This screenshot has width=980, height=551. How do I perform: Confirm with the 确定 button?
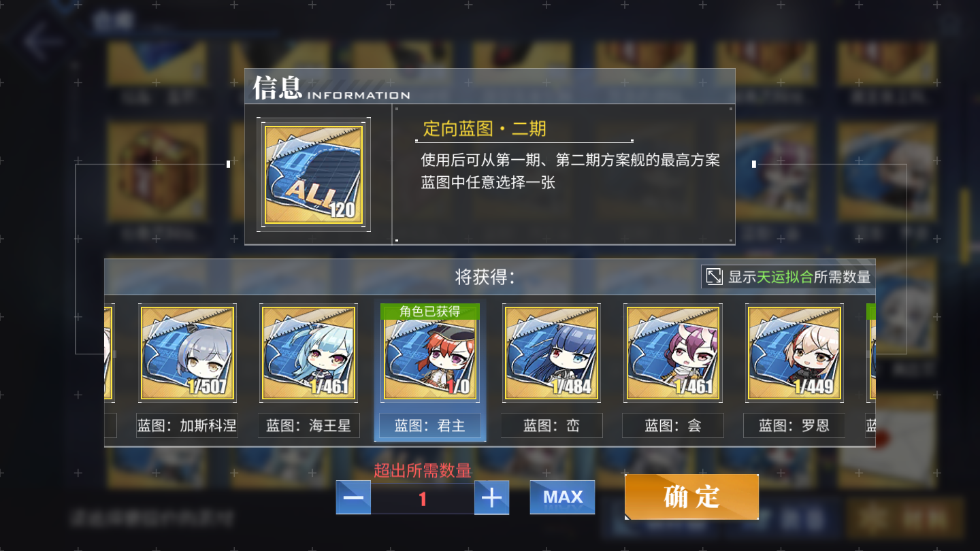click(691, 497)
